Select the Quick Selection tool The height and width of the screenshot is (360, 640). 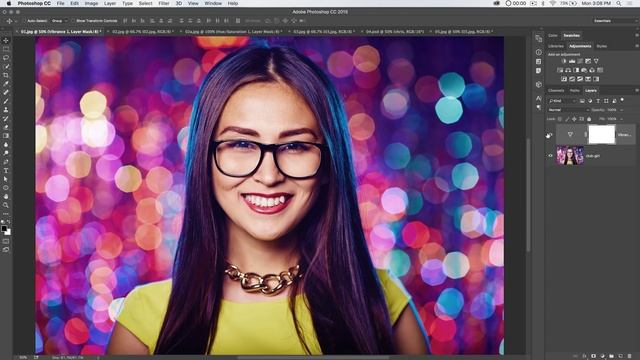(6, 66)
